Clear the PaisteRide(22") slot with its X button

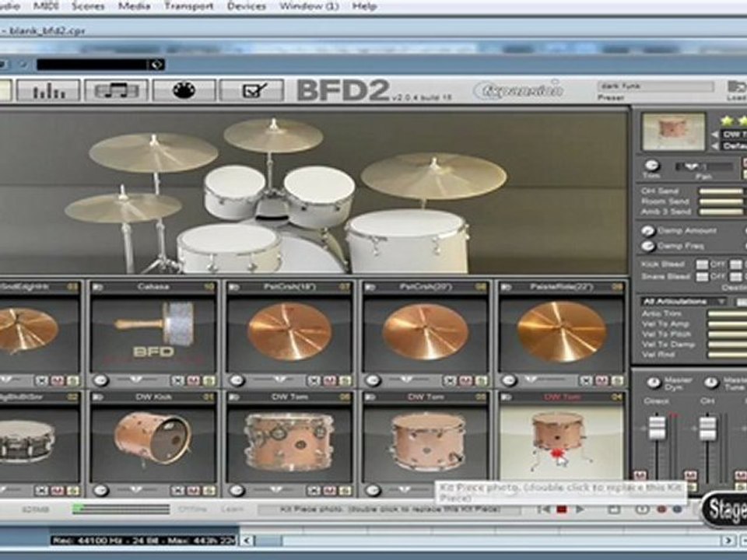[x=587, y=380]
